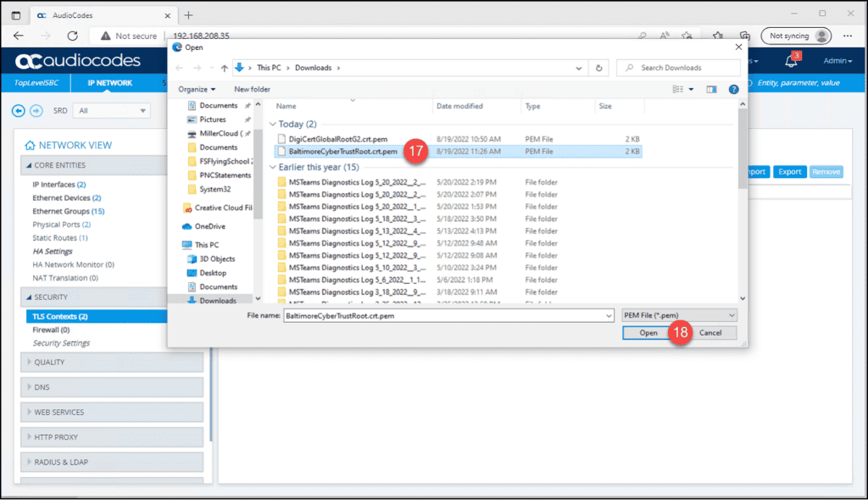Image resolution: width=868 pixels, height=500 pixels.
Task: Open browser Favorites star icon
Action: [x=717, y=36]
